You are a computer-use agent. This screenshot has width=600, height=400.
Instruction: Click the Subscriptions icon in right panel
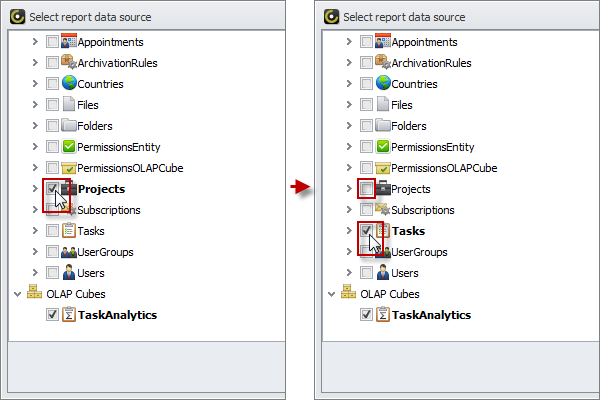coord(382,210)
